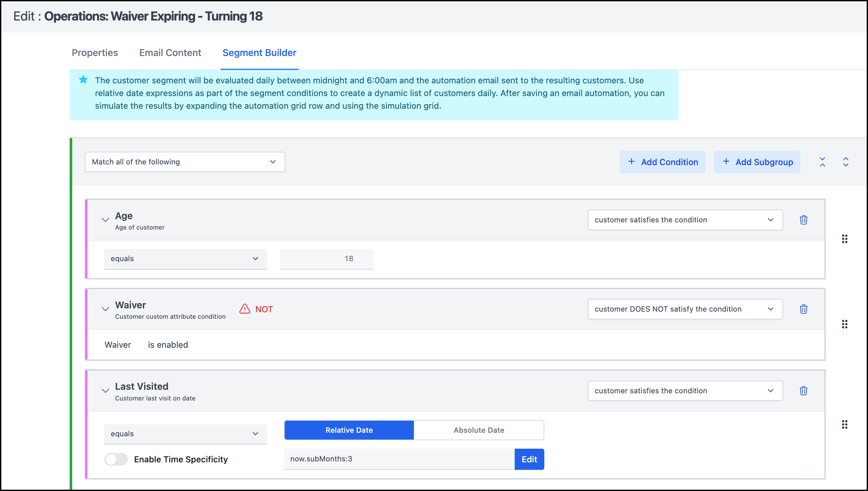Collapse all conditions using inward arrows icon
868x491 pixels.
tap(822, 162)
